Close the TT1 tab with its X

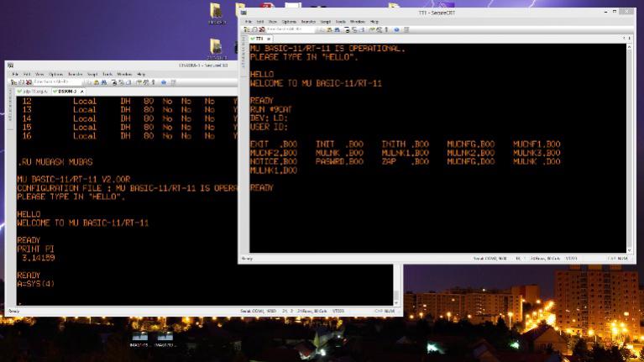click(x=270, y=39)
